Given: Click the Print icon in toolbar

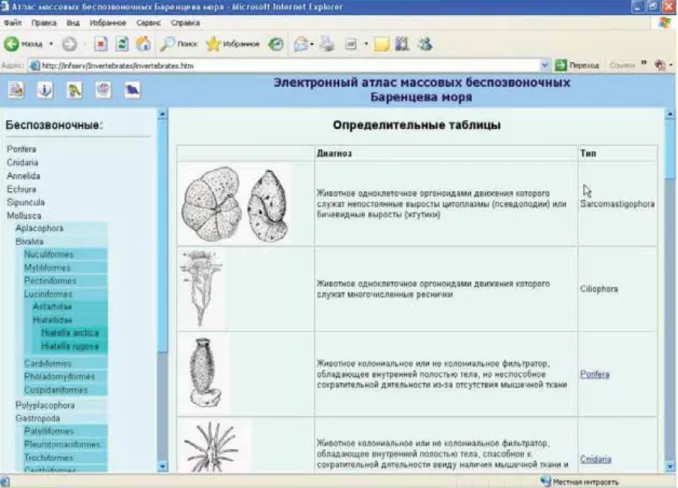Looking at the screenshot, I should click(x=327, y=44).
